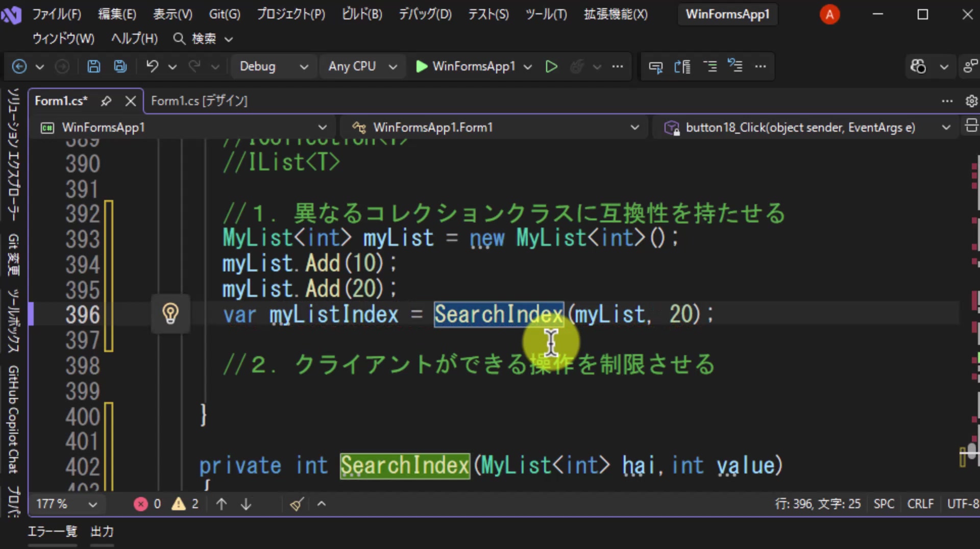Click the Visual Studio logo icon
Image resolution: width=980 pixels, height=549 pixels.
[x=11, y=15]
